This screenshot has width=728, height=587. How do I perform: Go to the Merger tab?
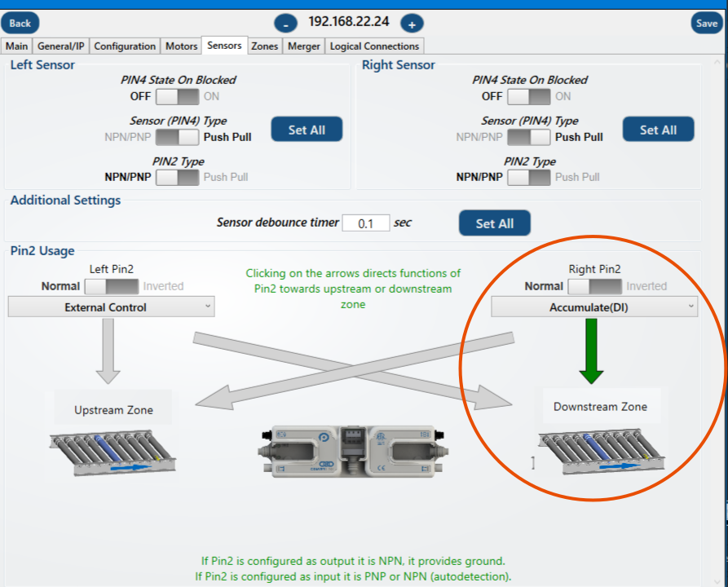pos(304,46)
